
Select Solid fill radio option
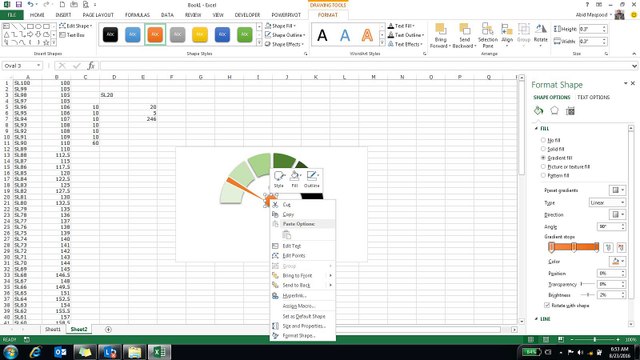tap(543, 149)
